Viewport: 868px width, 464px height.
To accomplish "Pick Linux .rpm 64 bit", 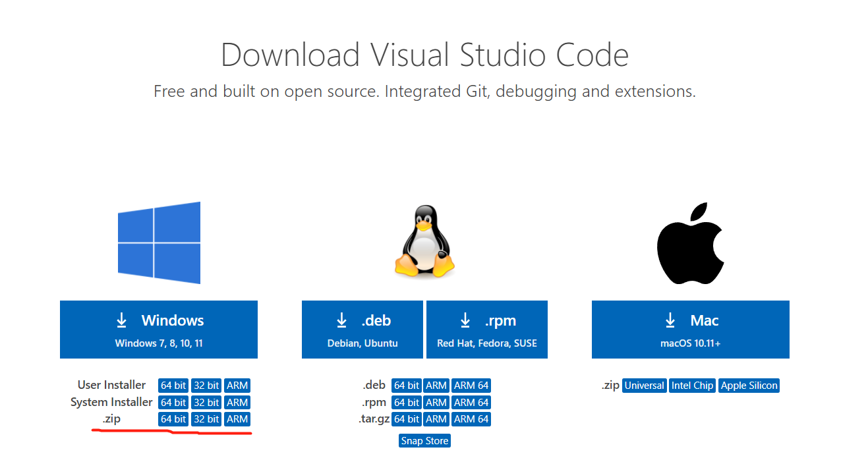I will pos(407,403).
